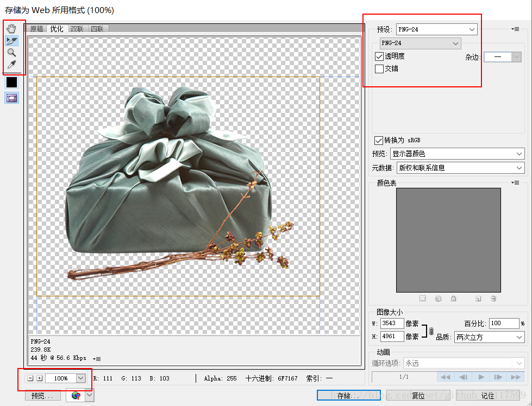The height and width of the screenshot is (406, 532).
Task: Open the 预览 显示器颜色 dropdown
Action: pyautogui.click(x=457, y=154)
